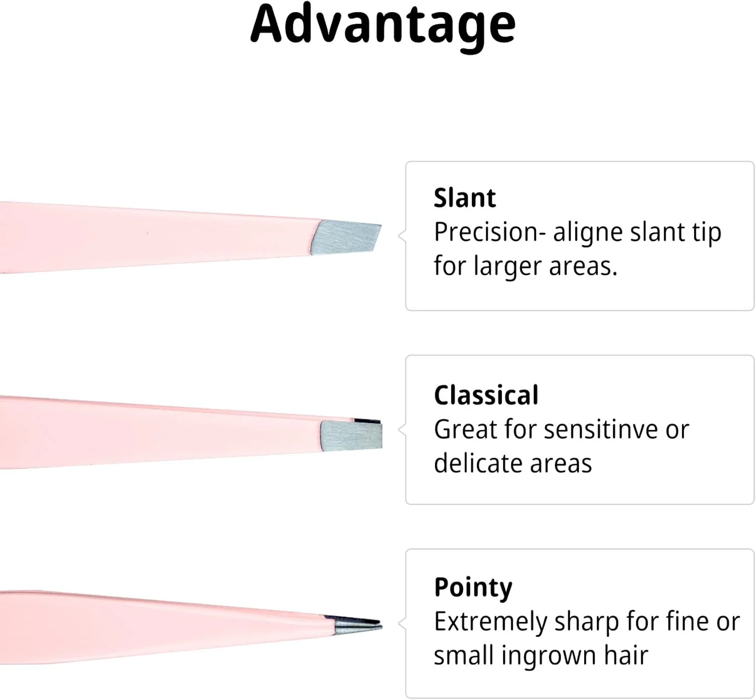Click the slant tweezer metal tip
This screenshot has width=756, height=700.
347,237
